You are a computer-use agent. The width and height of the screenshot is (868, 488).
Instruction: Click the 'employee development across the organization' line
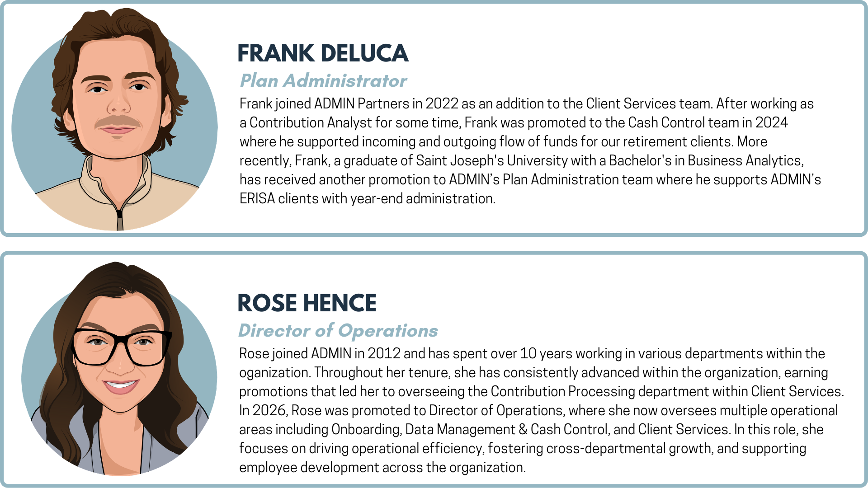click(x=382, y=467)
